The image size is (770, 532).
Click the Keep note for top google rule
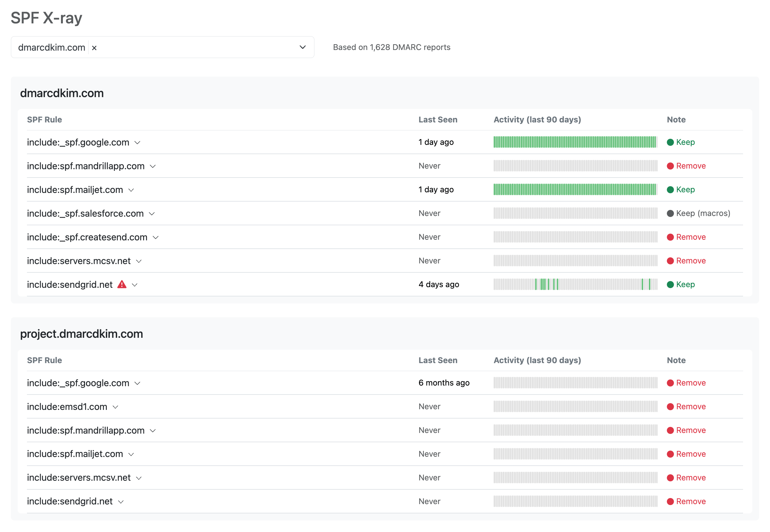pos(685,142)
